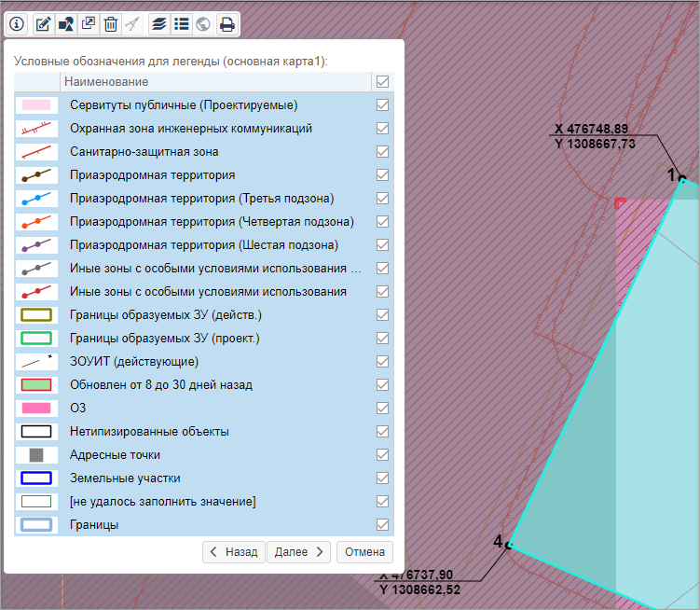Click the blue dotted Третья подзона line symbol
The width and height of the screenshot is (700, 610).
[x=36, y=198]
